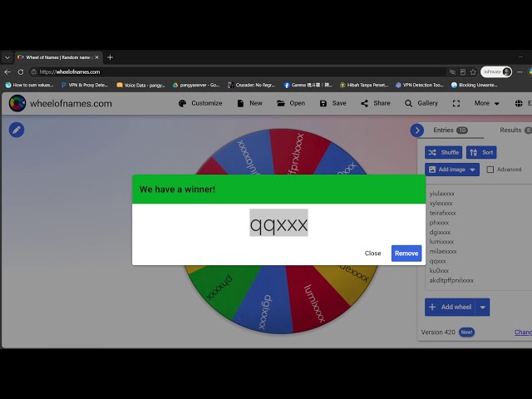This screenshot has width=532, height=399.
Task: Click Open in the top toolbar
Action: 291,103
